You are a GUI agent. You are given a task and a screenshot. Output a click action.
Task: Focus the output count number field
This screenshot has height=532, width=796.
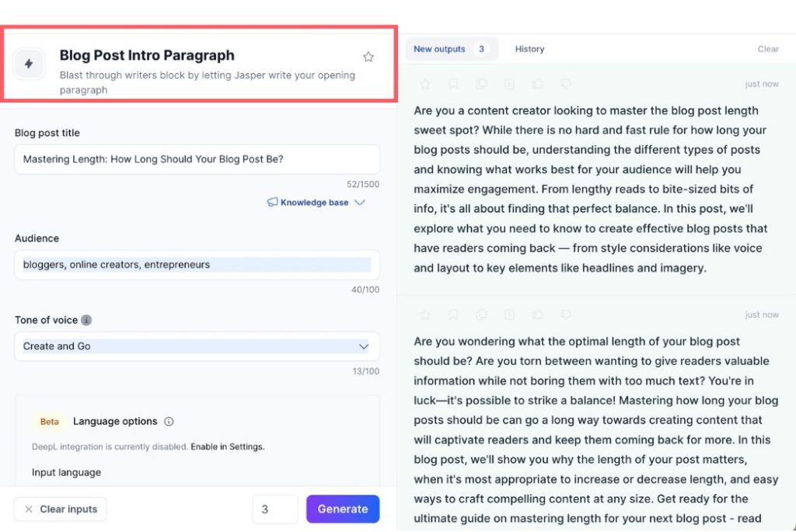[x=274, y=509]
